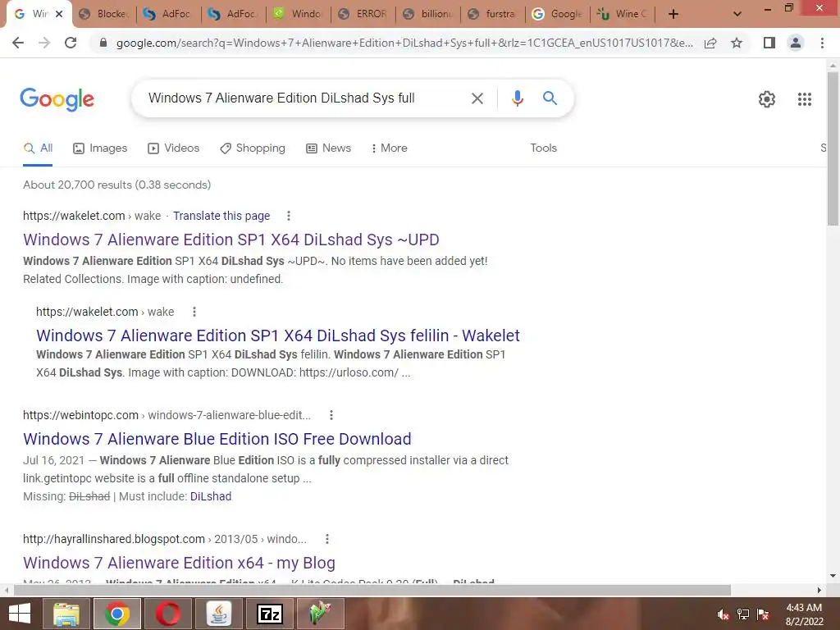Submit search with magnifier icon
Image resolution: width=840 pixels, height=630 pixels.
tap(550, 98)
